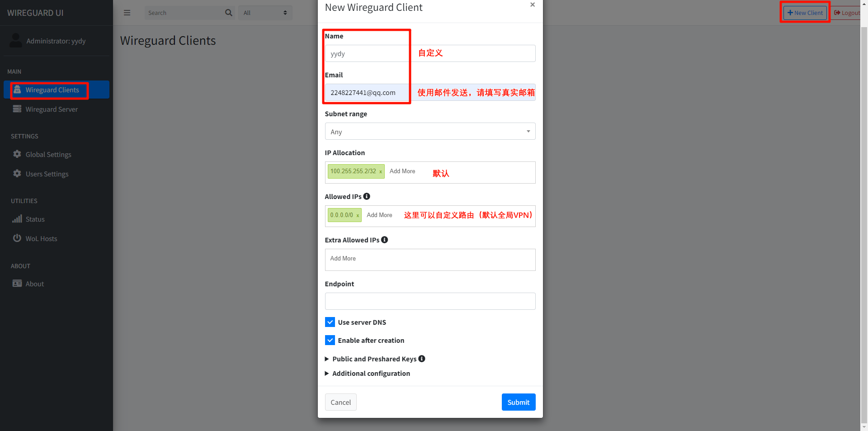Click the Administrator user avatar icon
Viewport: 868px width, 431px height.
[x=16, y=41]
